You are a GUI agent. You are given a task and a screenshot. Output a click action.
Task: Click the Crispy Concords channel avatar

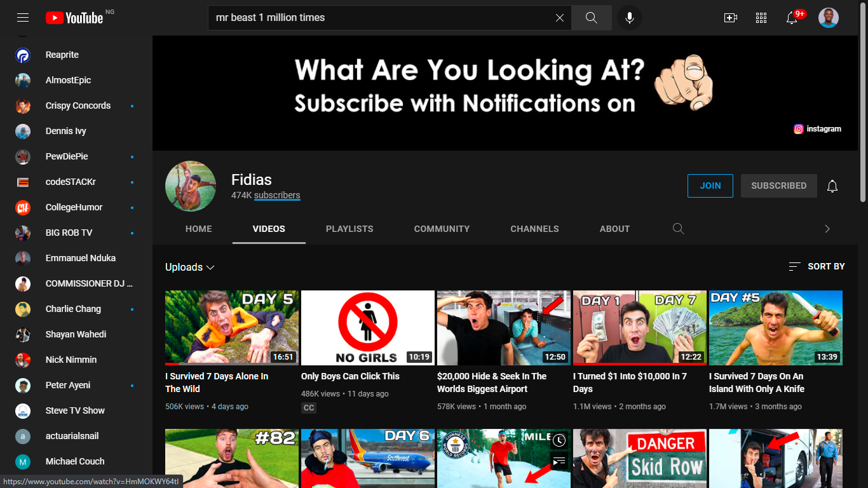click(x=23, y=106)
